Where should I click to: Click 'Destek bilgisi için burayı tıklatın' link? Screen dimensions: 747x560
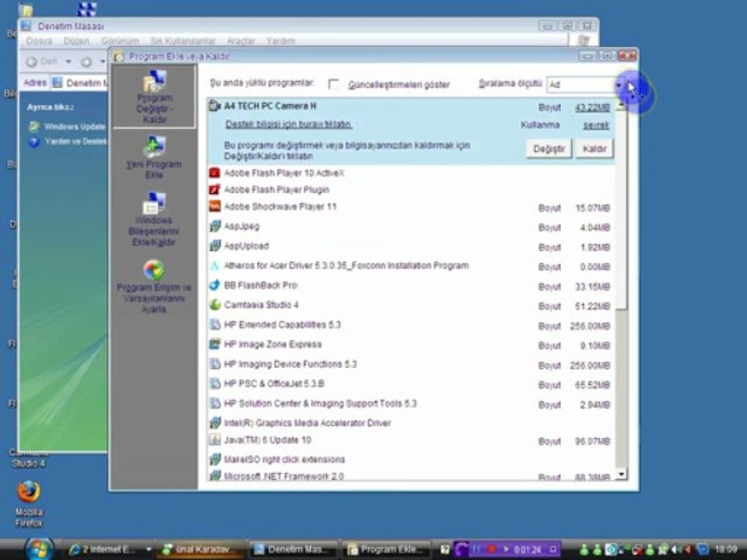tap(288, 124)
